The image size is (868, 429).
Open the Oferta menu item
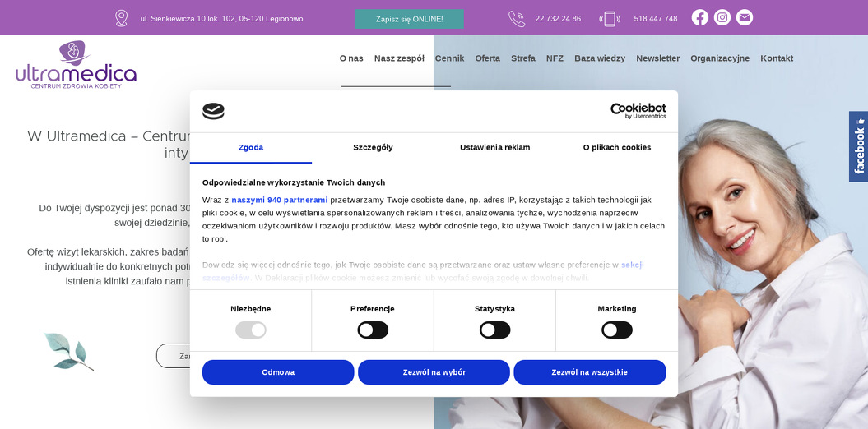point(487,58)
